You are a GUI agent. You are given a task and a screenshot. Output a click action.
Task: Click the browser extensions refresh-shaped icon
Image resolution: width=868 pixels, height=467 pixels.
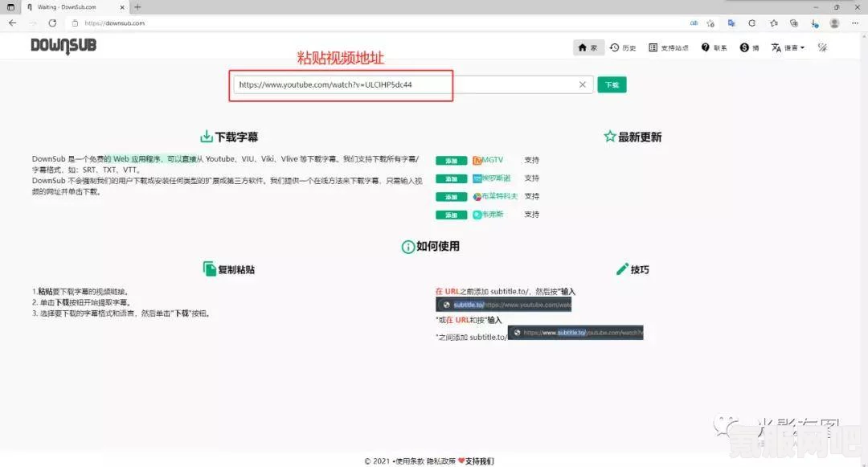751,23
